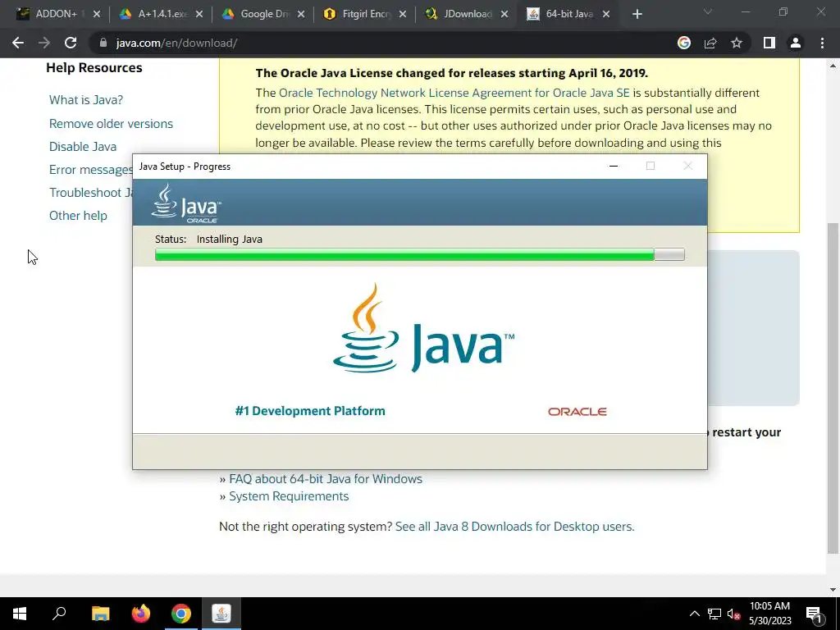Image resolution: width=840 pixels, height=630 pixels.
Task: Open See all Java 8 Downloads link
Action: click(515, 527)
